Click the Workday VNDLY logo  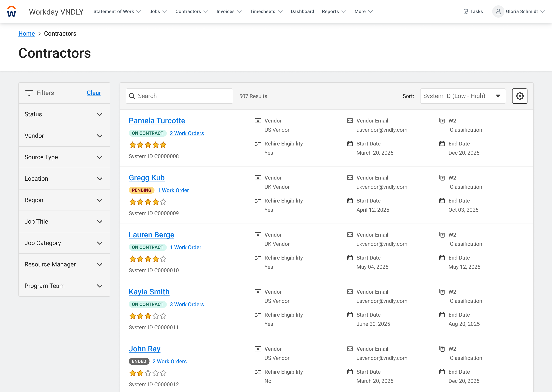click(x=56, y=11)
